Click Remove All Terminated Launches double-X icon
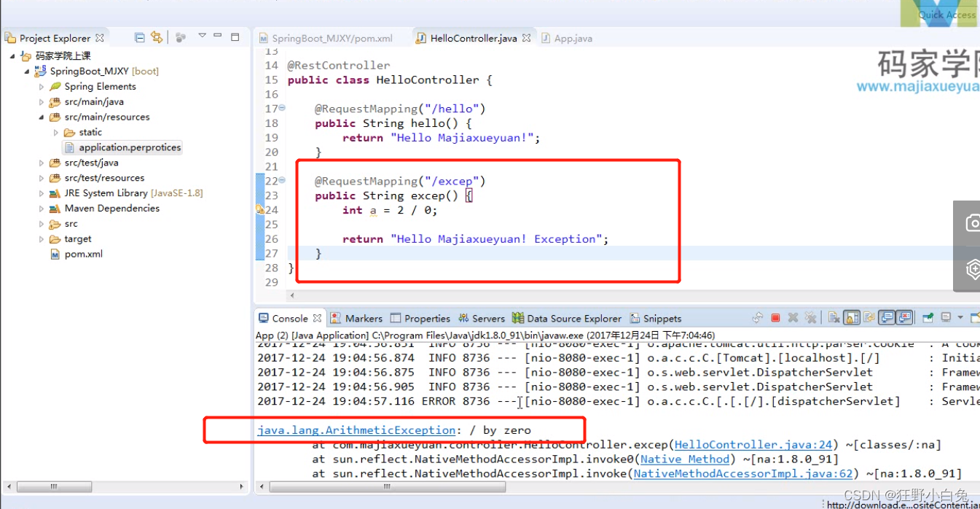The image size is (980, 509). [810, 317]
